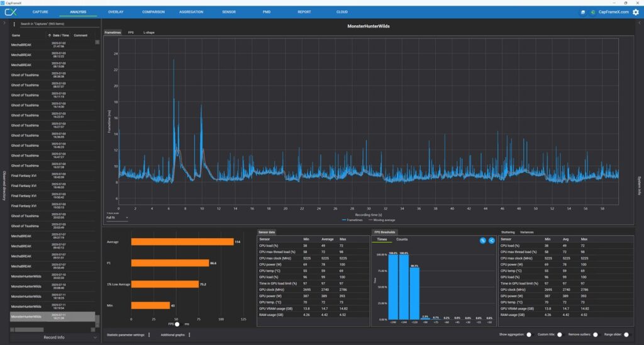Select the FPS thresholds tab
The height and width of the screenshot is (345, 644).
click(384, 232)
